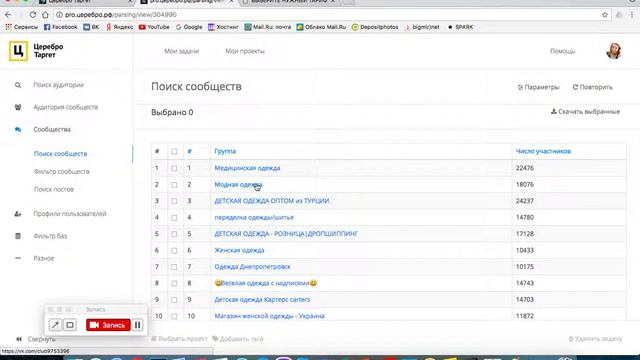The width and height of the screenshot is (640, 360).
Task: Click the Церебро Таргет logo icon
Action: click(x=18, y=51)
